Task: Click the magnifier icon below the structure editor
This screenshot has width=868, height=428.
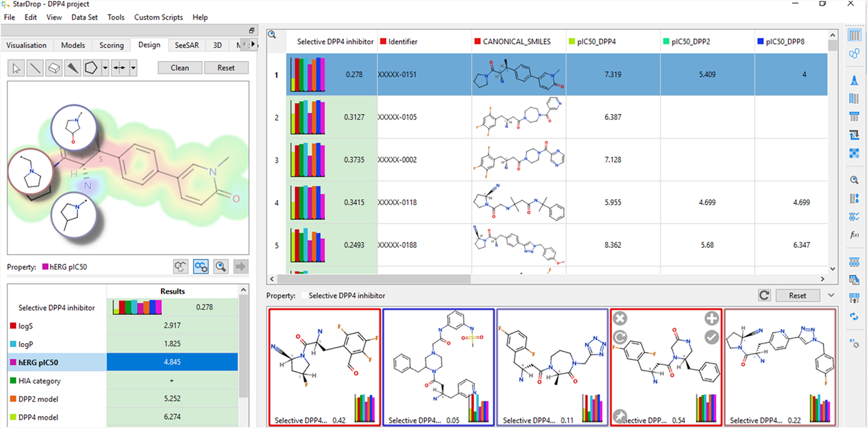Action: click(221, 266)
